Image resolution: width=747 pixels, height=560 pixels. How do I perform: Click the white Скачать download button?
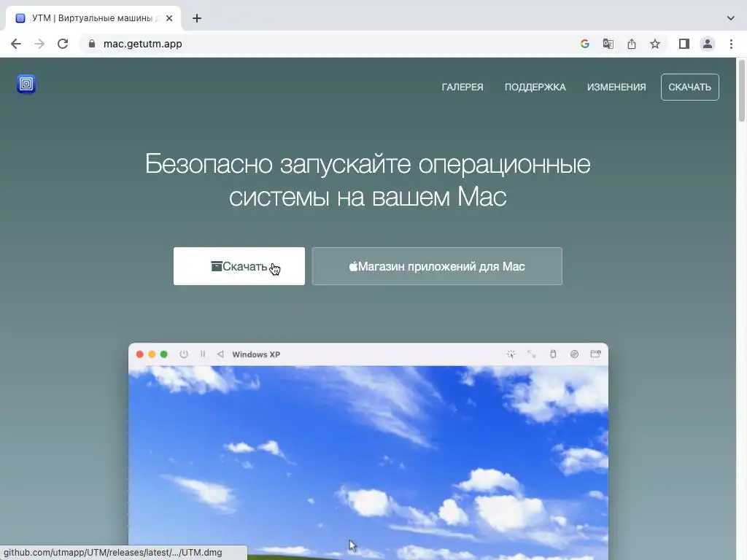click(x=239, y=266)
